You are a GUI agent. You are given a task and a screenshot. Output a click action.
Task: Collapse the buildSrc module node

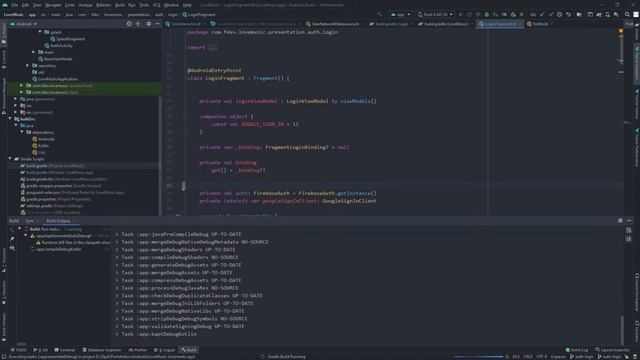(10, 119)
